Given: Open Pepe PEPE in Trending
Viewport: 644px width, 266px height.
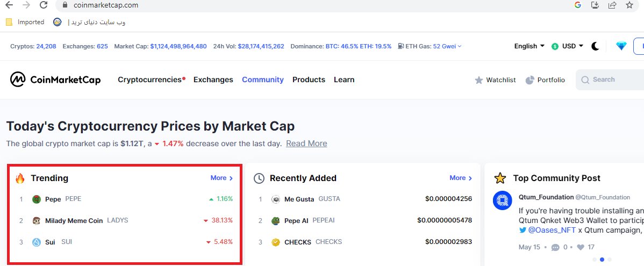Looking at the screenshot, I should click(x=63, y=199).
